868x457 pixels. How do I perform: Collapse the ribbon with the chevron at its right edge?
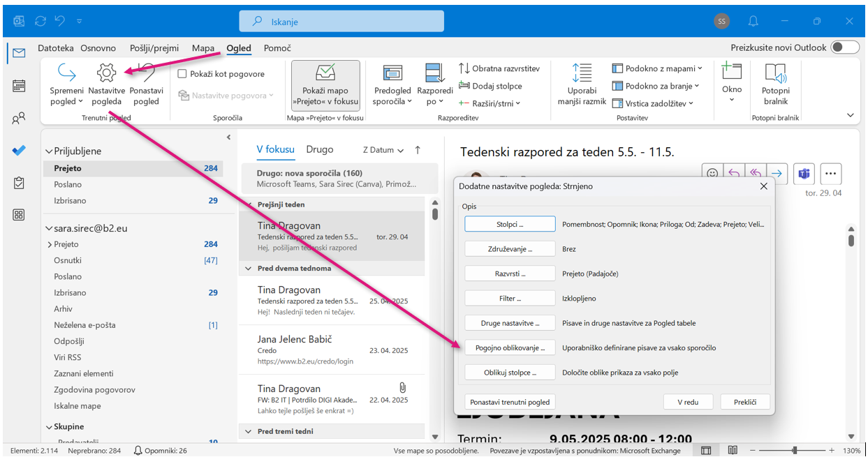(850, 115)
